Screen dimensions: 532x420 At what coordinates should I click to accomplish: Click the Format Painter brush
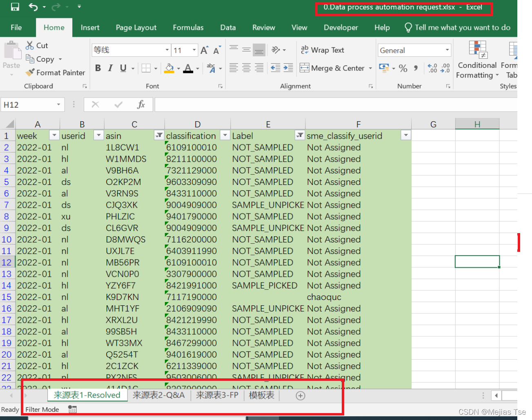(30, 73)
